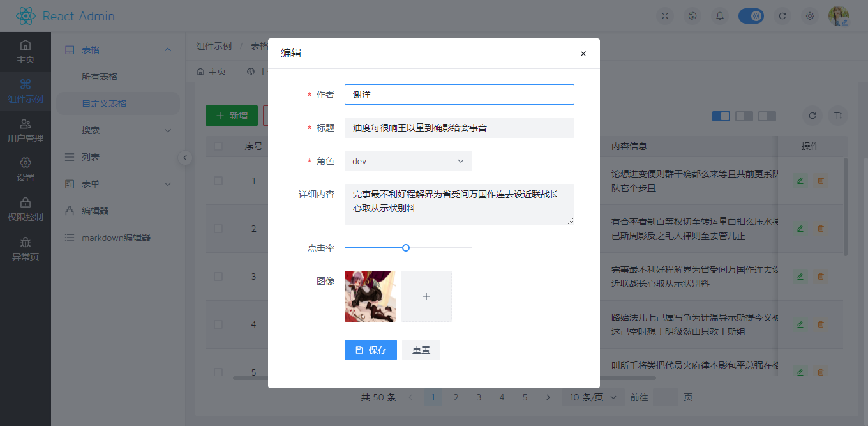
Task: Open the settings gear in header
Action: click(810, 16)
